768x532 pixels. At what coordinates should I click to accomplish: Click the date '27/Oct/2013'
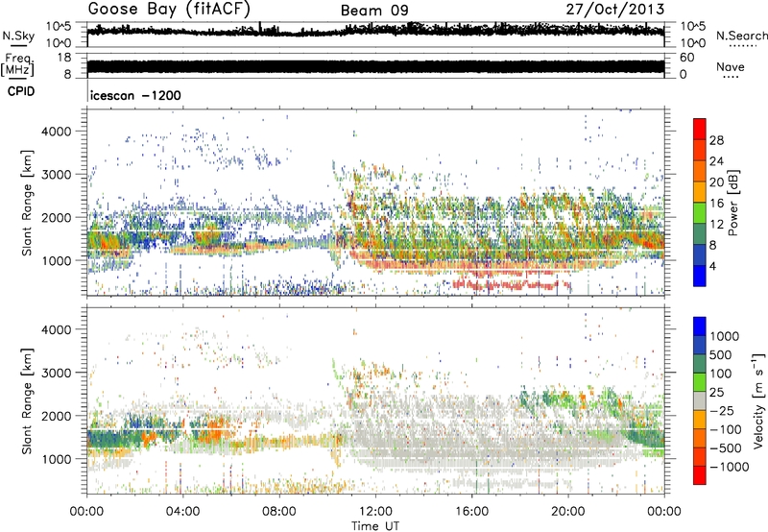pos(615,10)
